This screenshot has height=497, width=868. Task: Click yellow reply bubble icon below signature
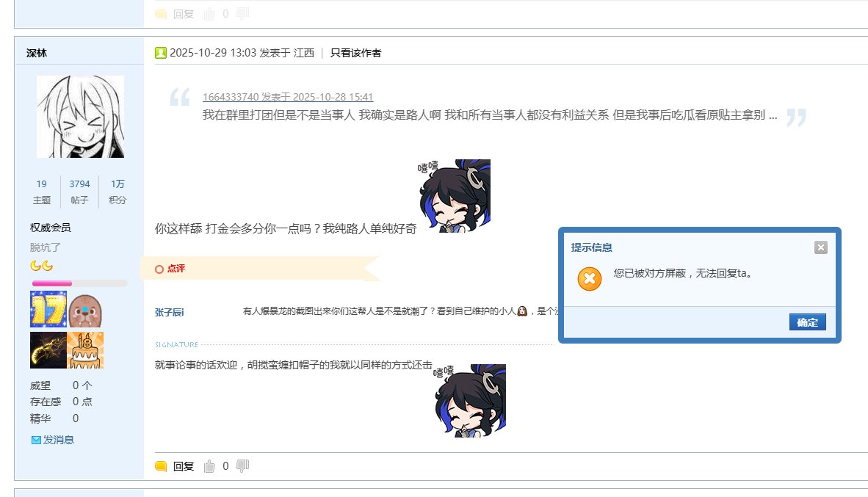click(161, 467)
